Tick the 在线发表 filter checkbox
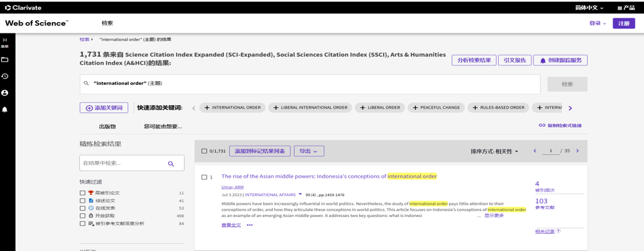Viewport: 644px width, 251px height. tap(82, 208)
